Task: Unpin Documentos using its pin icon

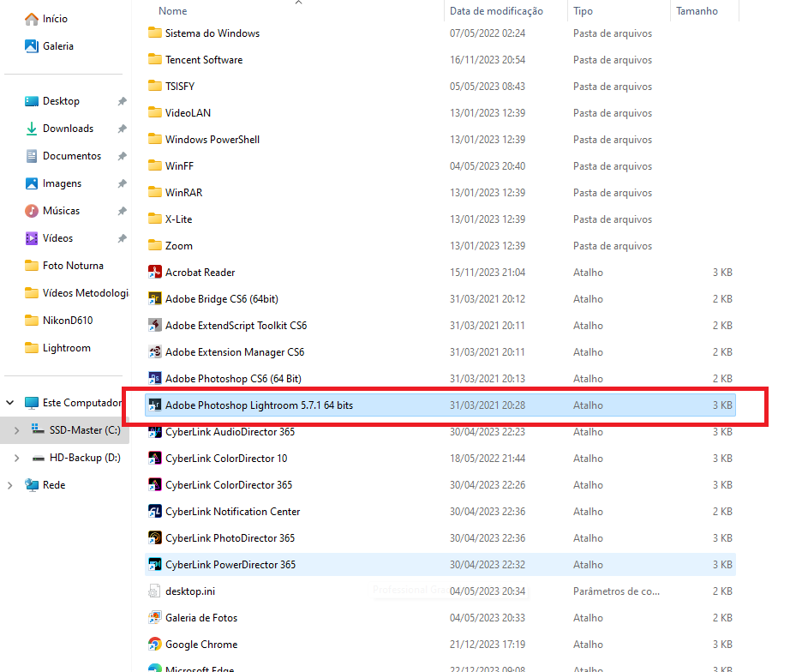Action: coord(122,156)
